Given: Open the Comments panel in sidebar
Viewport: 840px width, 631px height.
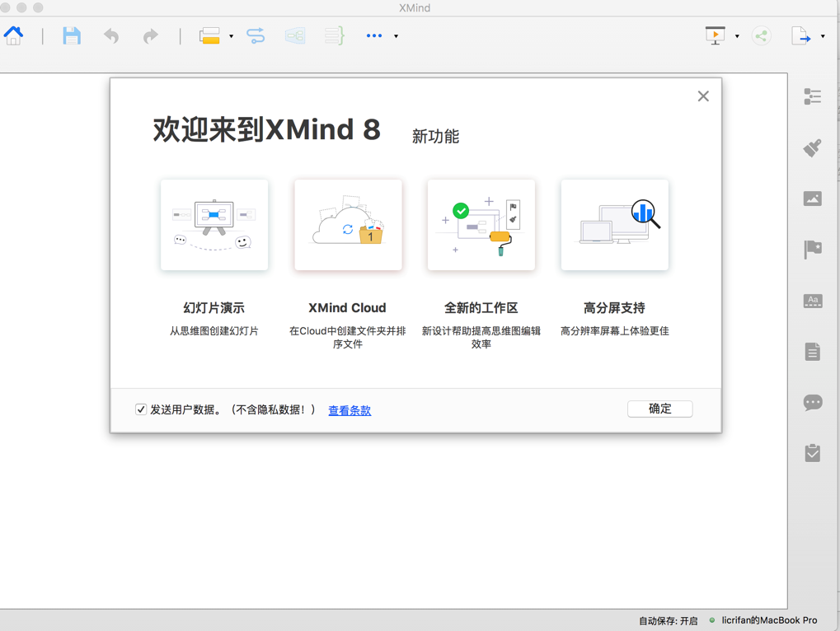Looking at the screenshot, I should pos(812,403).
